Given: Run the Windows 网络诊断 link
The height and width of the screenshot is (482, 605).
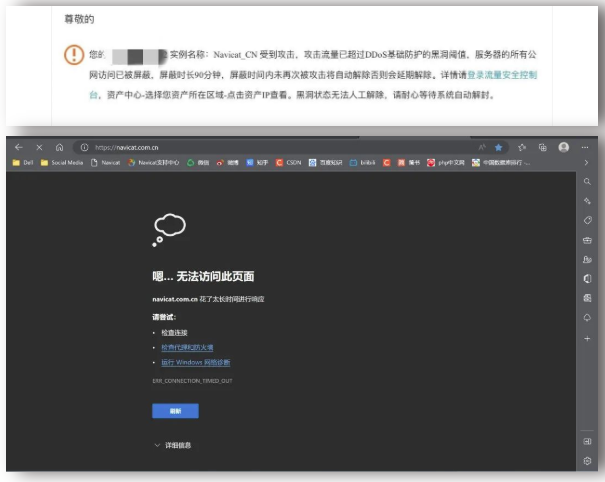Looking at the screenshot, I should click(196, 362).
